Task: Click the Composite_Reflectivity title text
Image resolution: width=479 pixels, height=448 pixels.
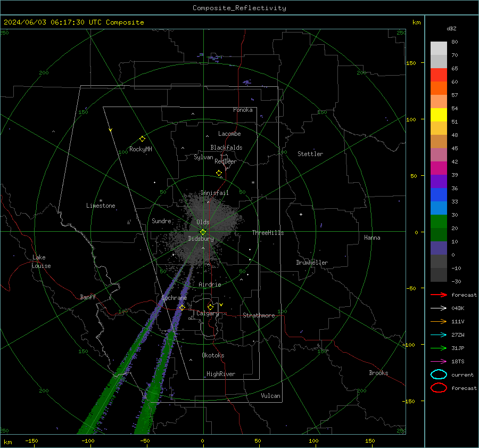Action: pos(239,8)
